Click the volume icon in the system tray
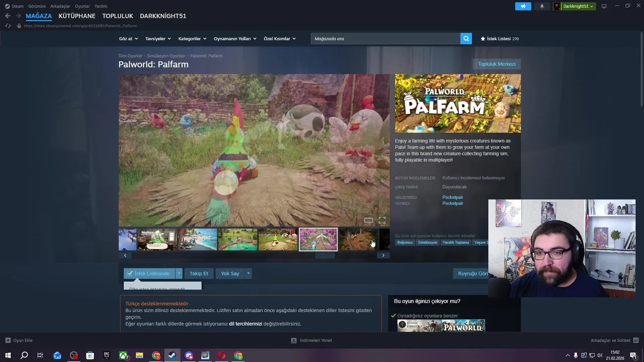This screenshot has height=362, width=644. pos(600,355)
